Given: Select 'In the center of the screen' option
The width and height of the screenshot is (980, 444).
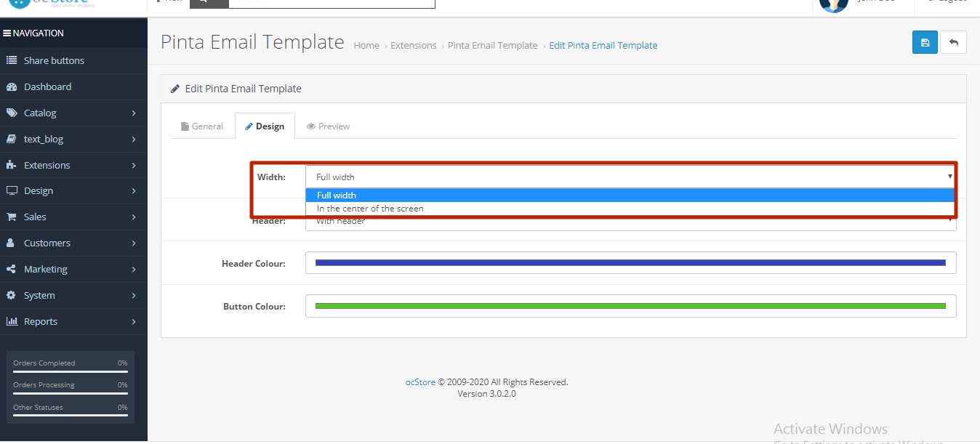Looking at the screenshot, I should tap(370, 209).
